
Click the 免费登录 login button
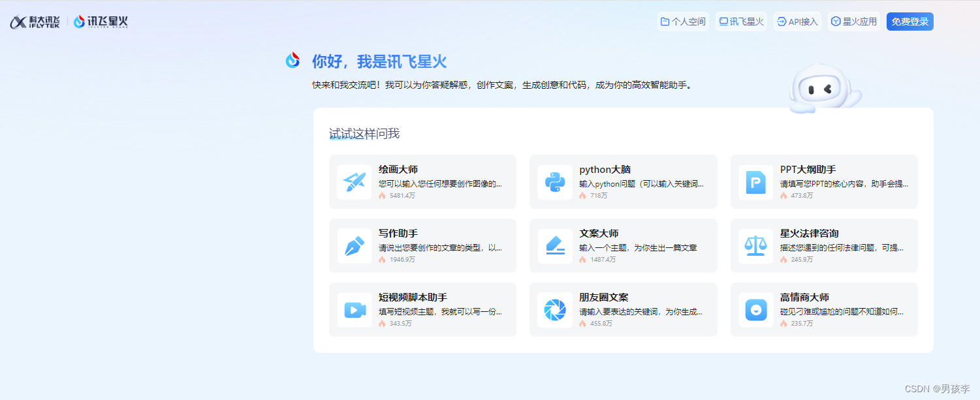pyautogui.click(x=910, y=22)
